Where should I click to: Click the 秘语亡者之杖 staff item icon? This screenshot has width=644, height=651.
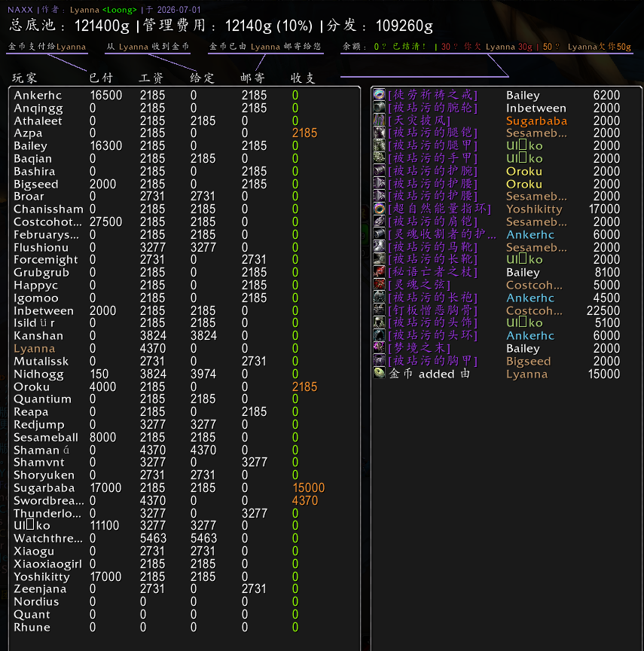[x=380, y=272]
